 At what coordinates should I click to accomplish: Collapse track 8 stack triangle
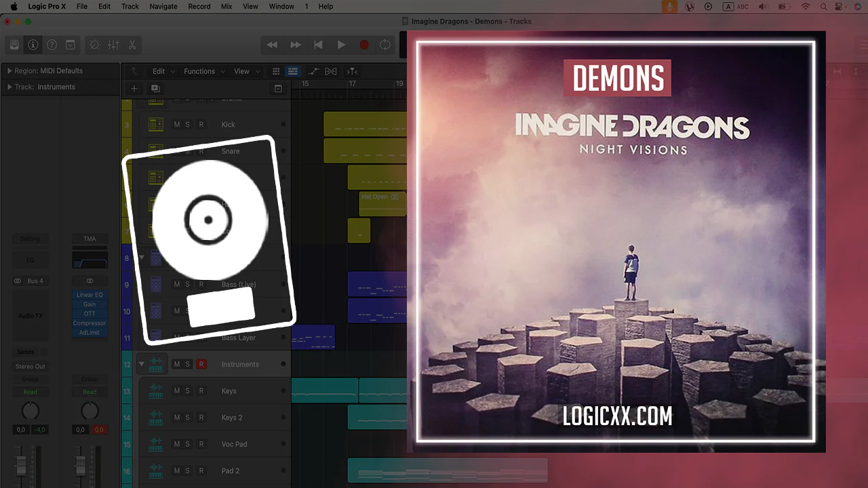pyautogui.click(x=142, y=258)
